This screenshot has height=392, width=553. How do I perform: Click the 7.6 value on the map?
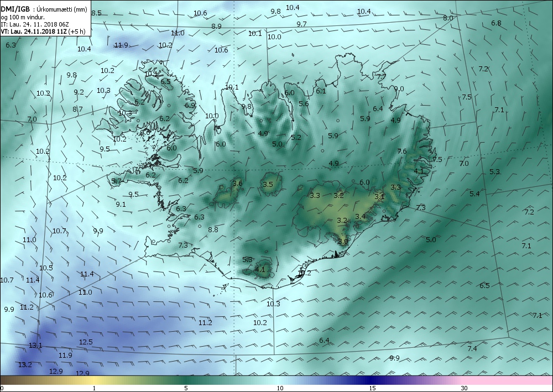(401, 151)
